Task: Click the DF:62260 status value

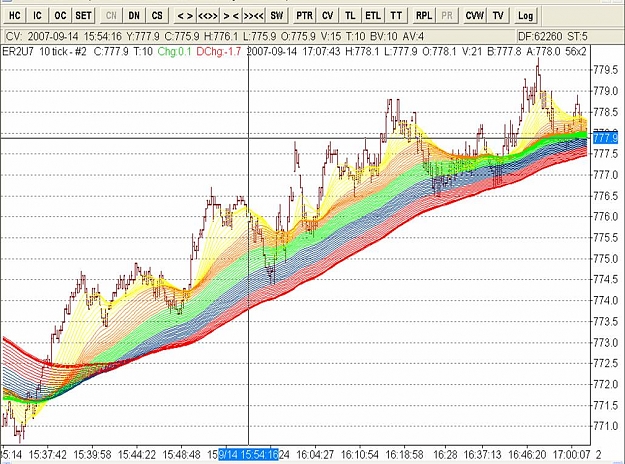Action: click(540, 37)
